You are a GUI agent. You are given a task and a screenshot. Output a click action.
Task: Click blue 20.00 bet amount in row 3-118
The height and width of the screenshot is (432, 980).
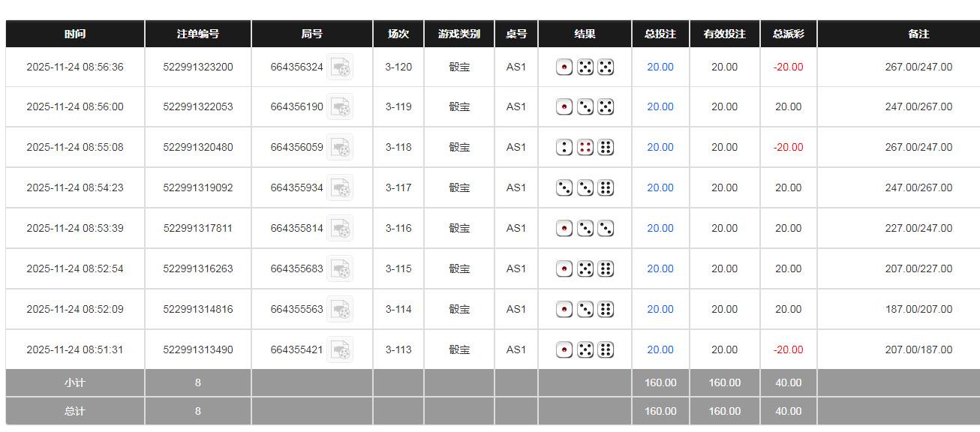[660, 148]
